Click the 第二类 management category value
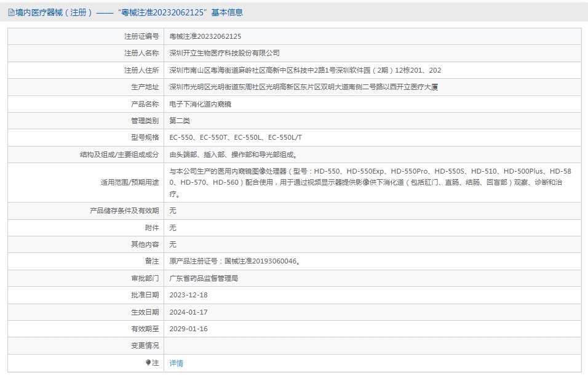 tap(180, 121)
